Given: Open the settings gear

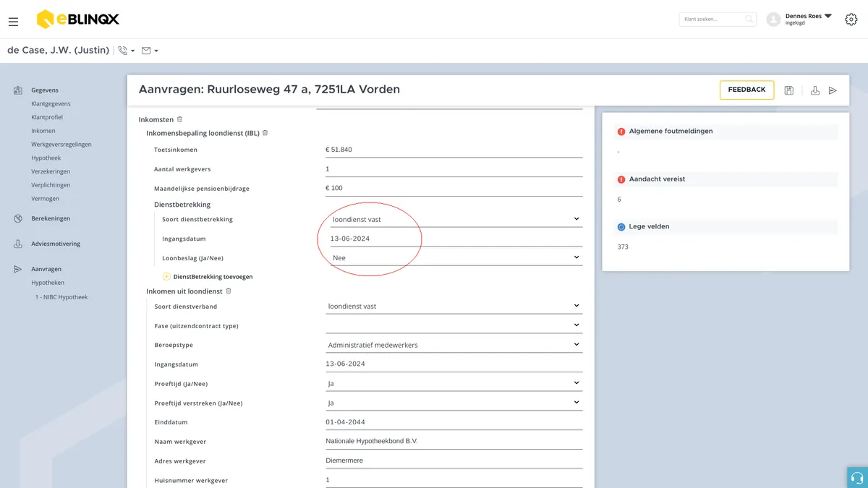Looking at the screenshot, I should click(x=851, y=20).
